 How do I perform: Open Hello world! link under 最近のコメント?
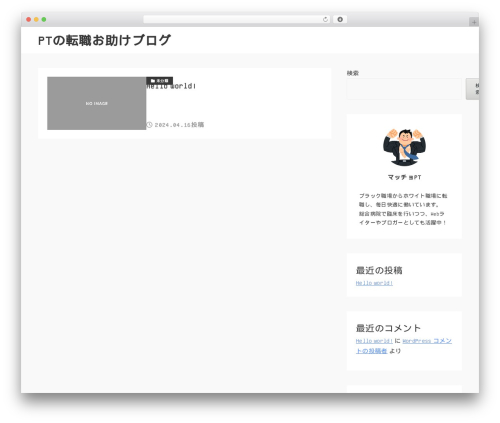(x=374, y=341)
